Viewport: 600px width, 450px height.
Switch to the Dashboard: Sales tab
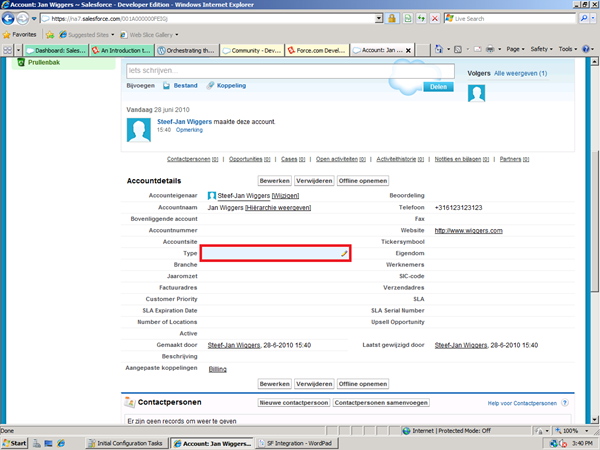click(57, 50)
